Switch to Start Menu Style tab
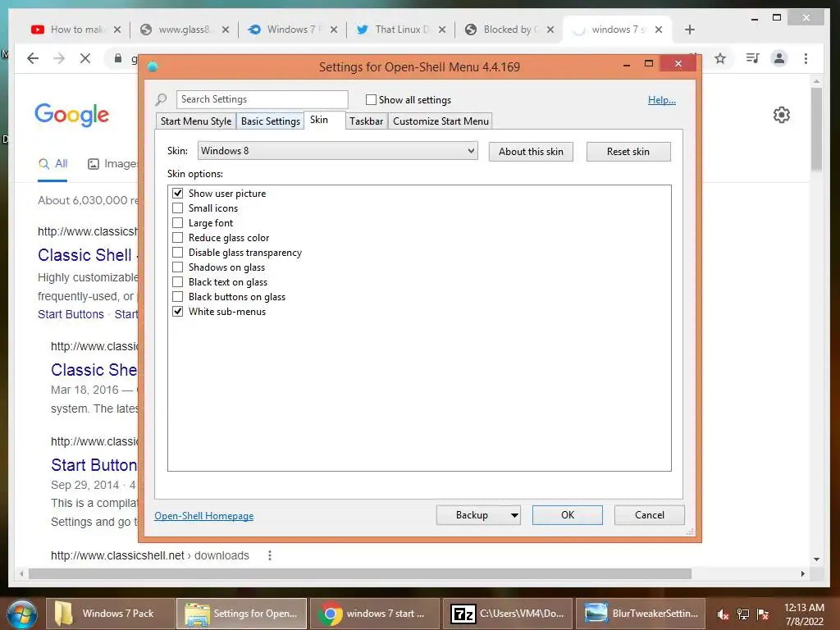 click(196, 121)
